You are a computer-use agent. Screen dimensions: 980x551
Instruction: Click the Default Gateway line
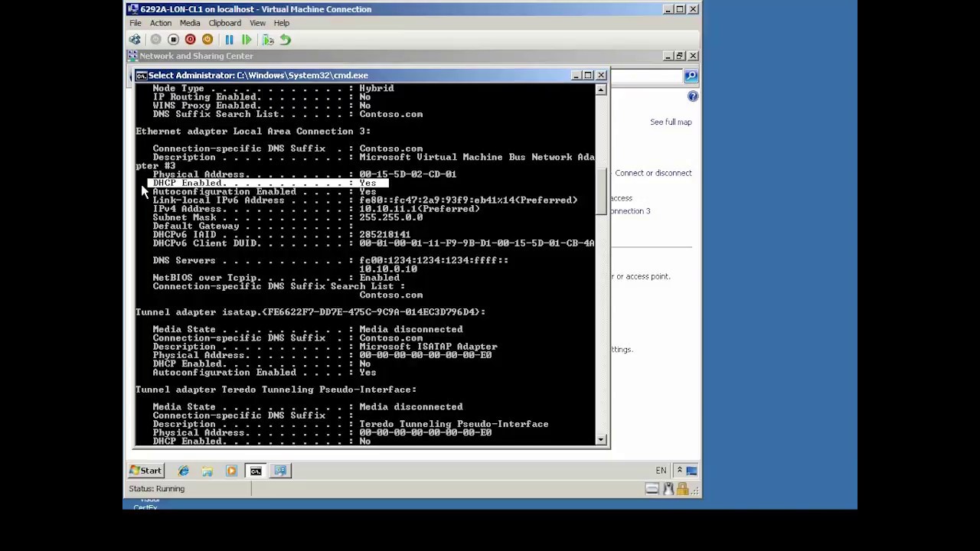coord(253,227)
